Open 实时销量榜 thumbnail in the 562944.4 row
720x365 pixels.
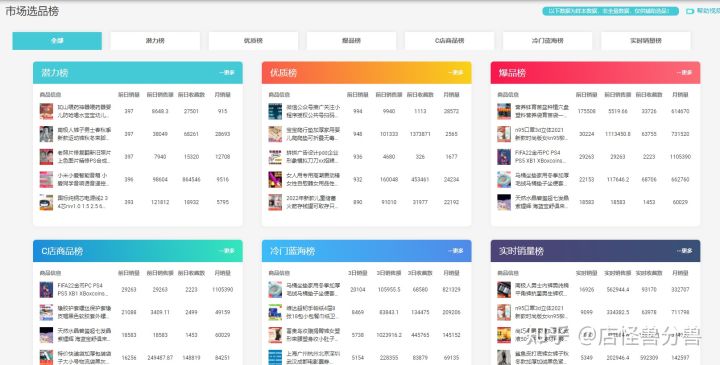(x=504, y=290)
